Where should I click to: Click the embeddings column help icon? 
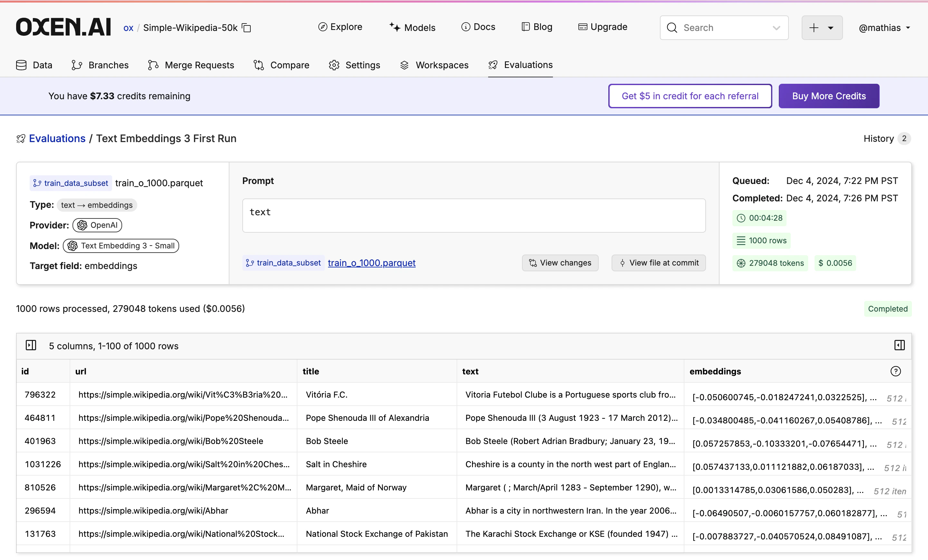click(x=895, y=371)
